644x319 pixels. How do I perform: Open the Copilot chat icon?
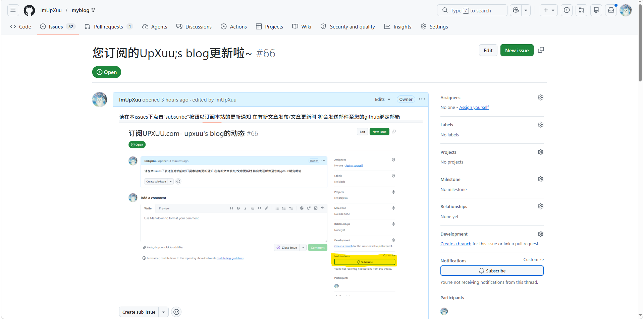coord(516,10)
